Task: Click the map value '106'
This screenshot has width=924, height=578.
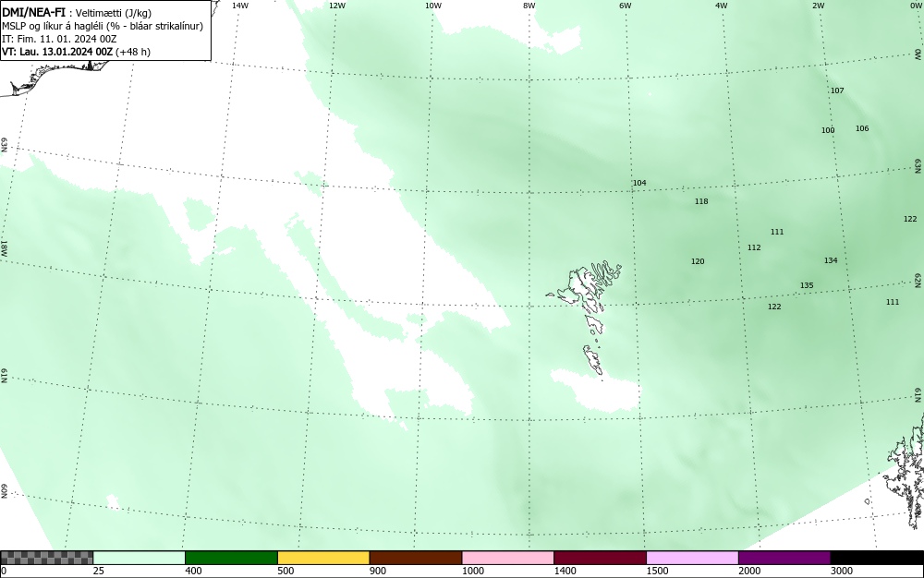Action: [862, 128]
